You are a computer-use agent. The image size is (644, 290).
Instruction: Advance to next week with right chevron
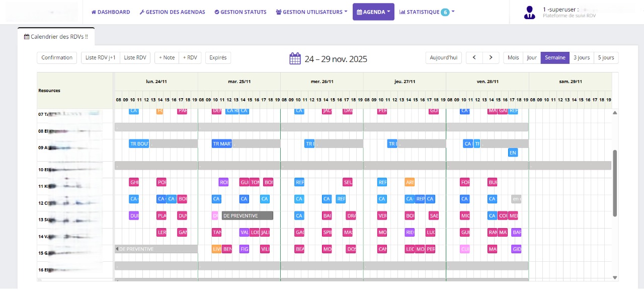click(x=491, y=58)
